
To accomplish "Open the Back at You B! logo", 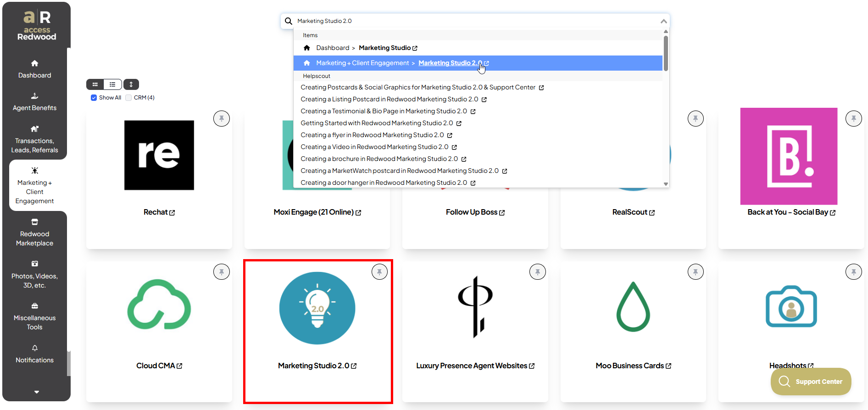I will tap(789, 156).
